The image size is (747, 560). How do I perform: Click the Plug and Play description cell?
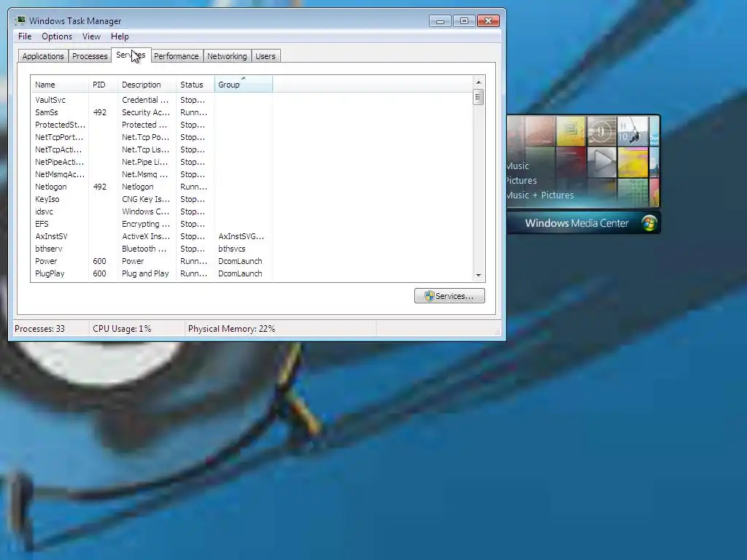coord(145,273)
